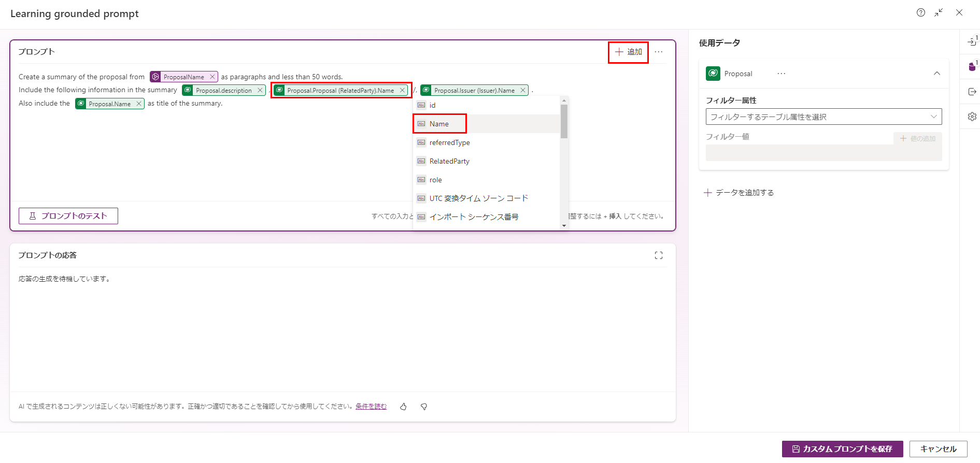Open the help question mark icon

point(920,13)
